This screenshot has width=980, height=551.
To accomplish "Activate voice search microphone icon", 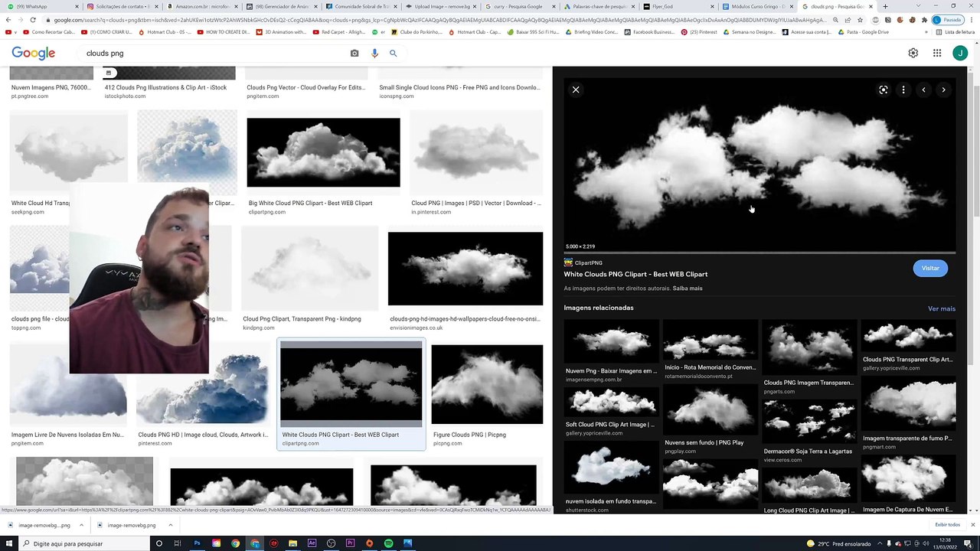I will pyautogui.click(x=374, y=53).
